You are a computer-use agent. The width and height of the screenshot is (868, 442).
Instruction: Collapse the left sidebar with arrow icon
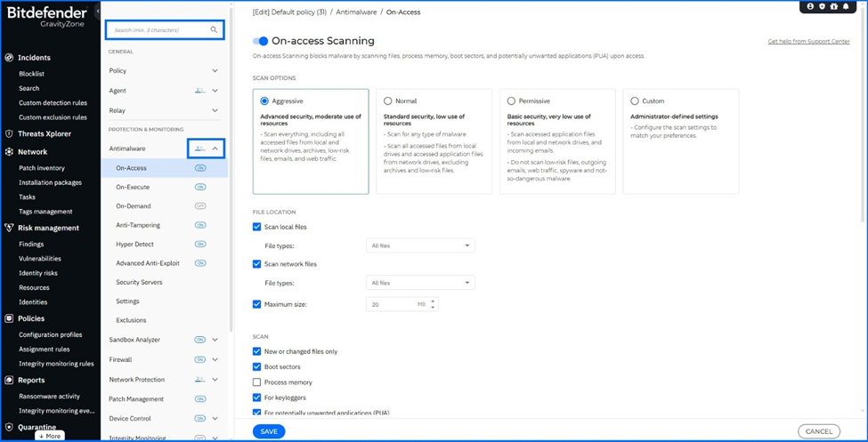pos(97,11)
